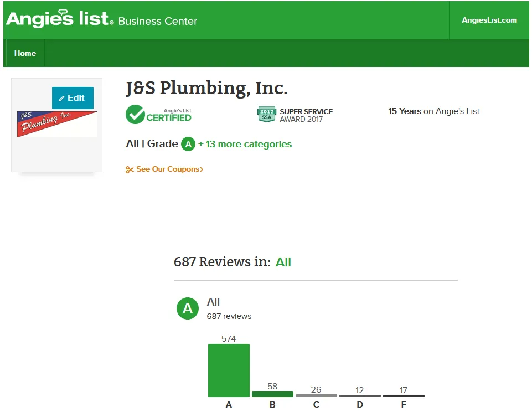Click the A circle above 687 reviews
This screenshot has height=417, width=532.
[187, 308]
